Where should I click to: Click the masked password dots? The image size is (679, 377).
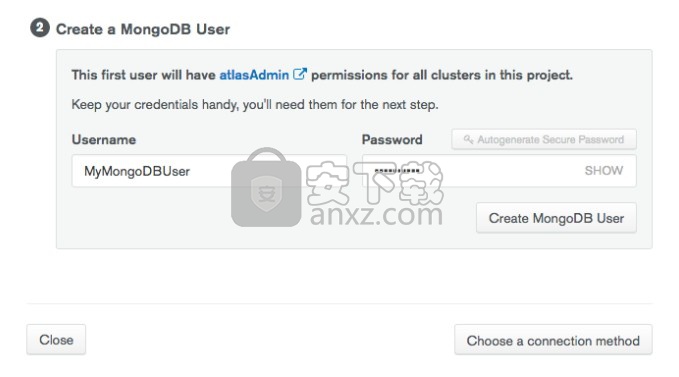click(x=397, y=171)
